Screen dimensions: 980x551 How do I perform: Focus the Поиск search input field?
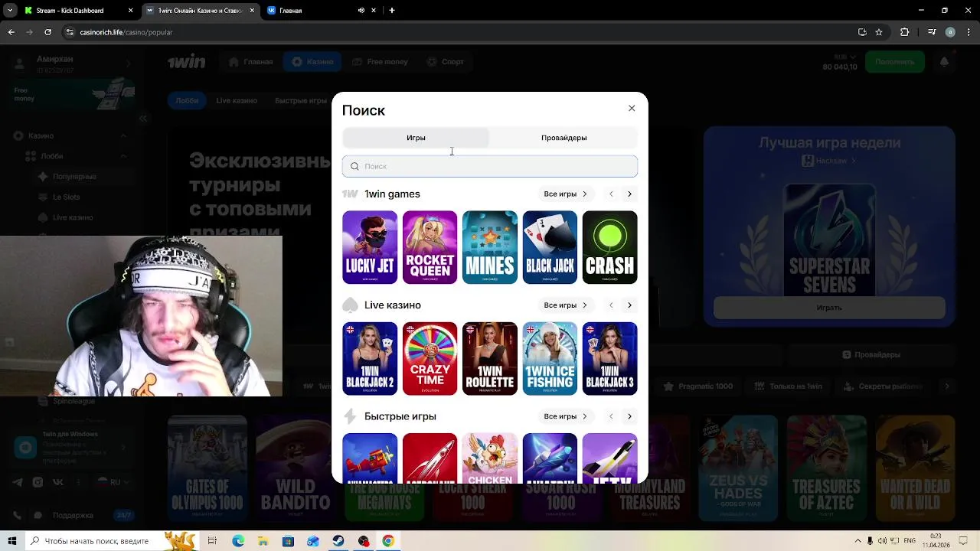(x=490, y=166)
